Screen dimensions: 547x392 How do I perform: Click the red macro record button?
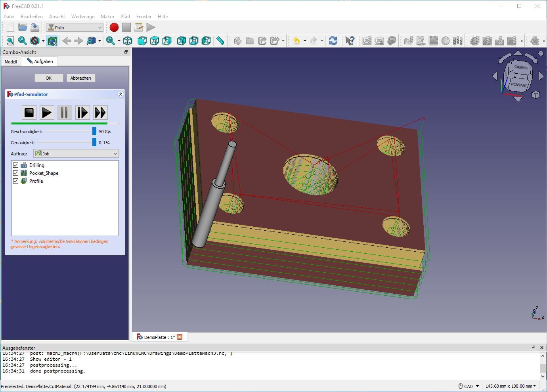(x=114, y=27)
